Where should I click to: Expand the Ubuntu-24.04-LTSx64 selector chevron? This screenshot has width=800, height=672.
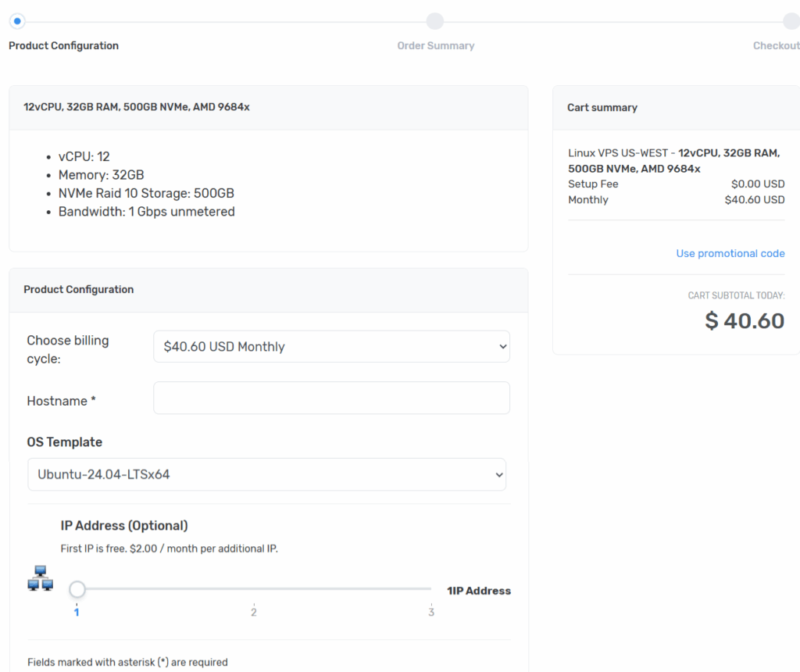[498, 474]
